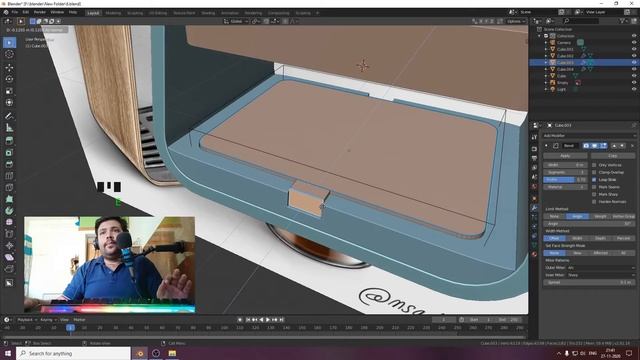This screenshot has width=640, height=360.
Task: Adjust the Angle slider field
Action: click(589, 224)
